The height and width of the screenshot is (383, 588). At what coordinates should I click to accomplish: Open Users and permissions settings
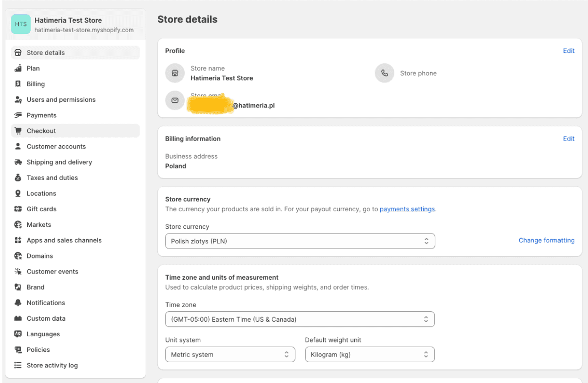coord(60,100)
